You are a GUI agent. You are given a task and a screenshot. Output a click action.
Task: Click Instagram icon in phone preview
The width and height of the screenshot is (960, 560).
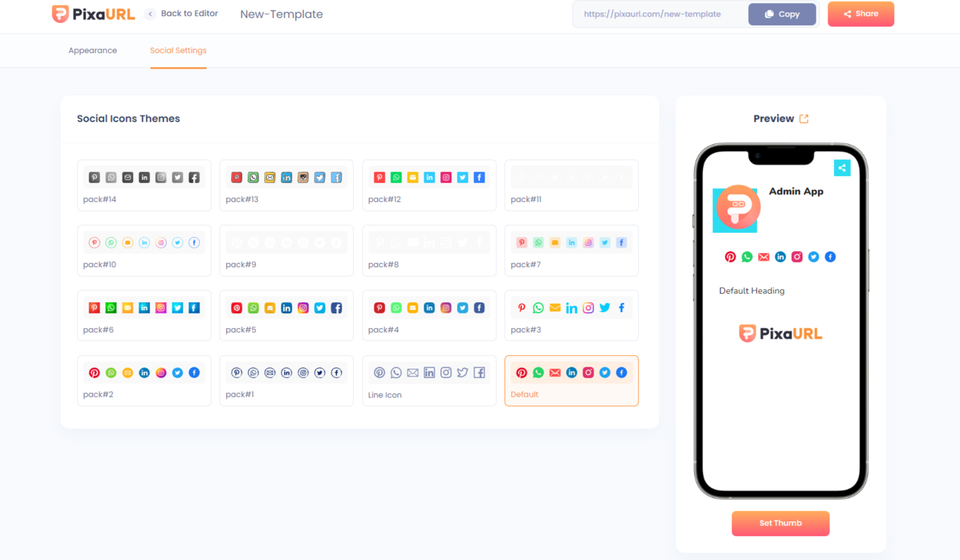tap(797, 257)
